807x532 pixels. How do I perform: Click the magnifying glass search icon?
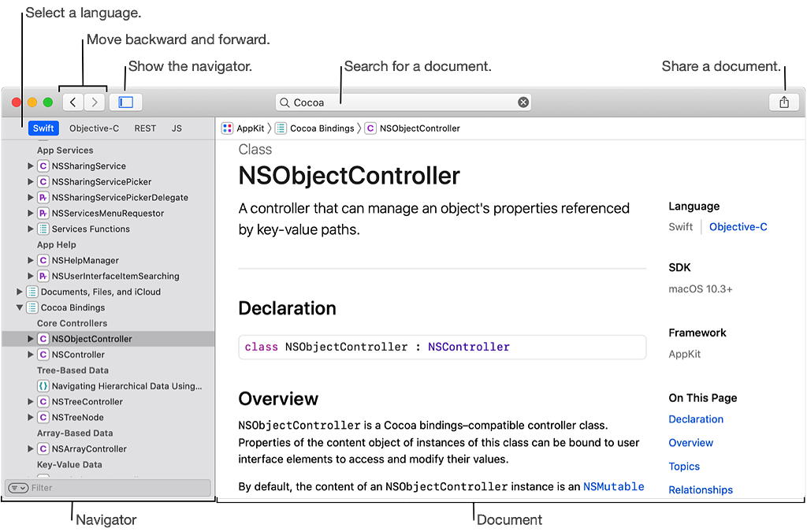pos(284,102)
